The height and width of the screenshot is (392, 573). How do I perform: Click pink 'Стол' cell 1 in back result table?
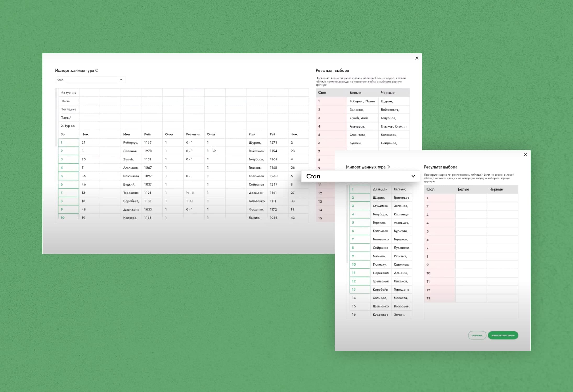[331, 101]
